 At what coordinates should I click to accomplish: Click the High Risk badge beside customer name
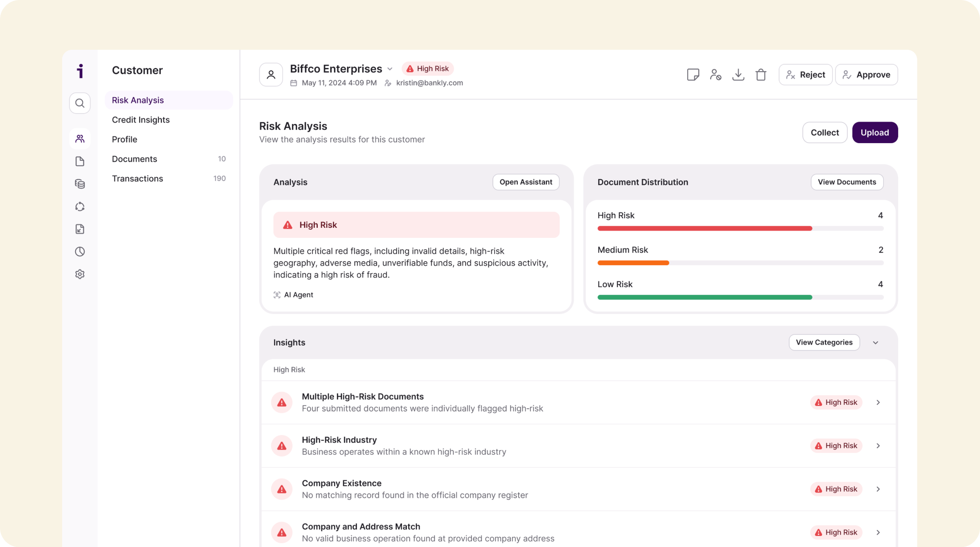tap(427, 69)
